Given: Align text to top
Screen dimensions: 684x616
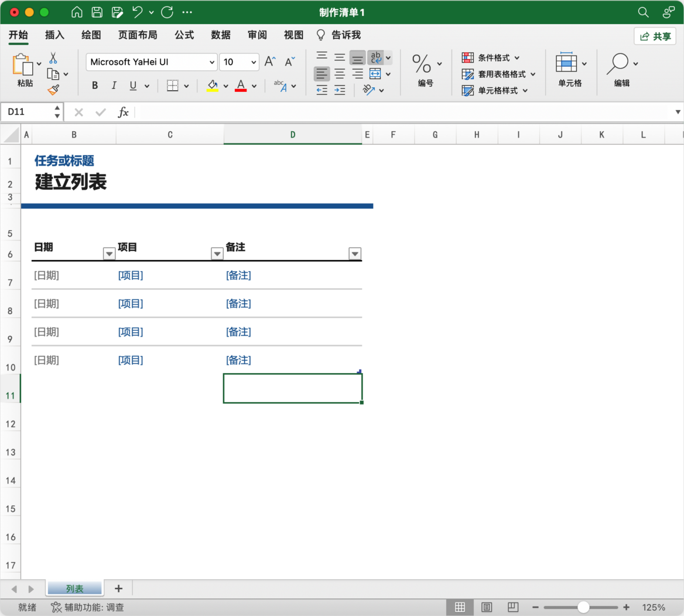Looking at the screenshot, I should 322,57.
